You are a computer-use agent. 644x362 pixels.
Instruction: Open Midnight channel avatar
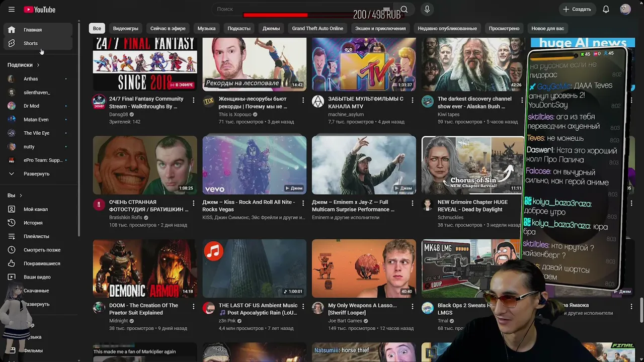point(99,308)
